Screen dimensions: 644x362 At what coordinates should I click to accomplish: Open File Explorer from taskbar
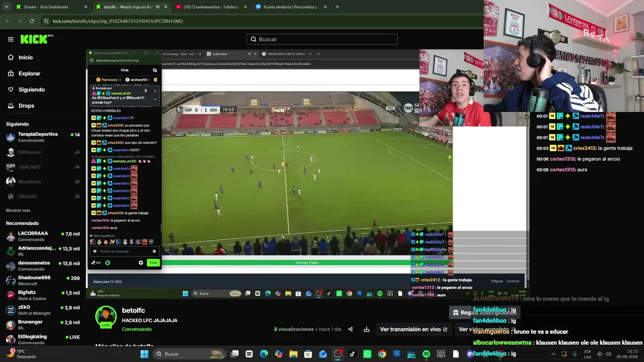click(x=293, y=354)
